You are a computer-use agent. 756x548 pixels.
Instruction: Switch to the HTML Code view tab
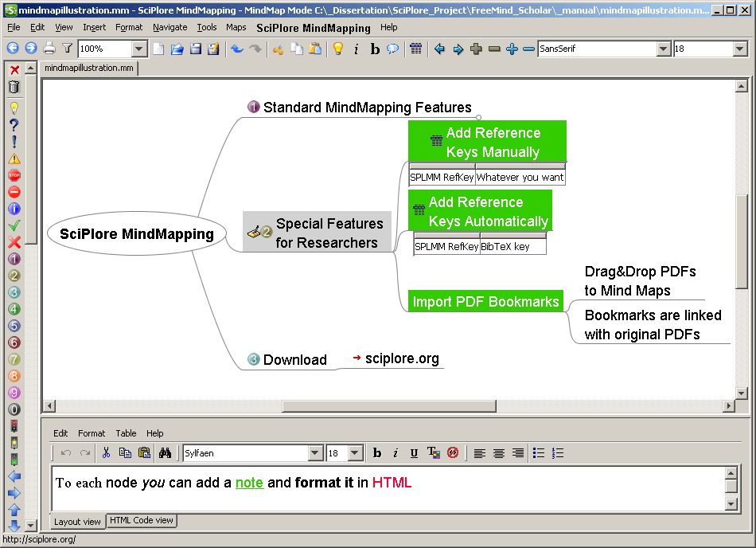pos(141,521)
